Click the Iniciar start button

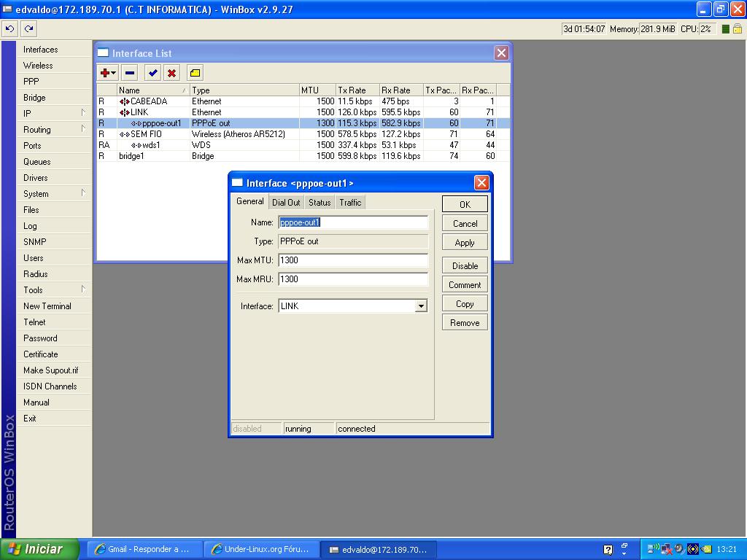39,549
